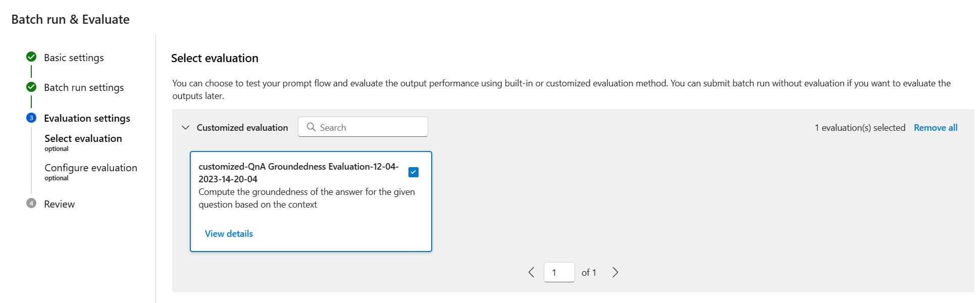Click the Remove all link

point(935,128)
